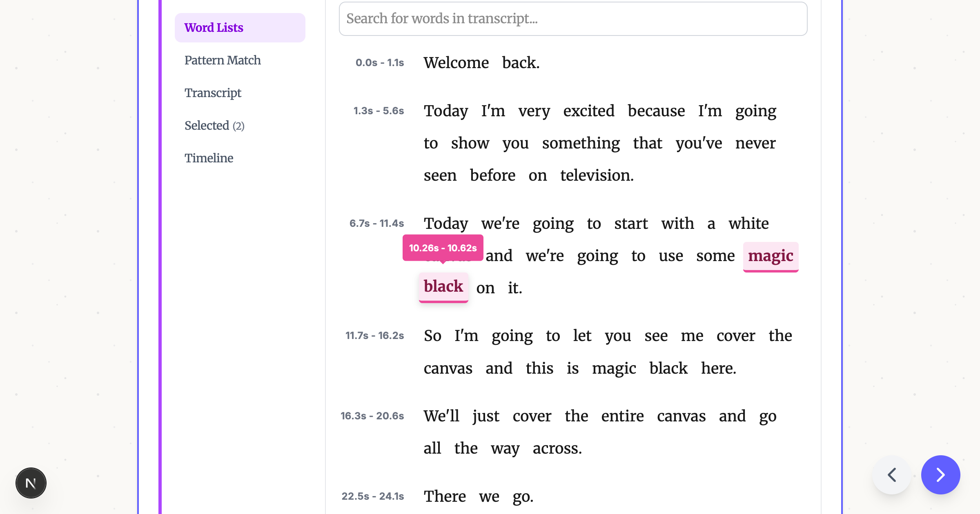Switch to the Pattern Match tab
980x514 pixels.
click(223, 60)
